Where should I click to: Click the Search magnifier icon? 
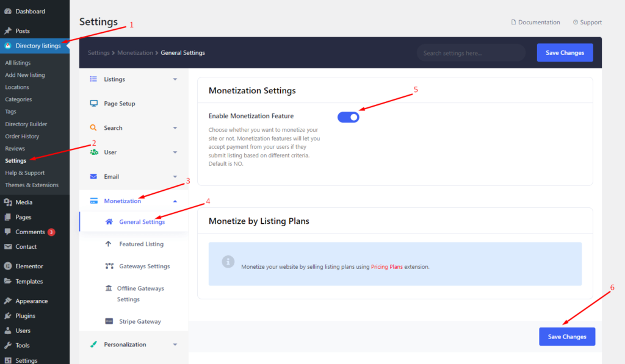(93, 127)
